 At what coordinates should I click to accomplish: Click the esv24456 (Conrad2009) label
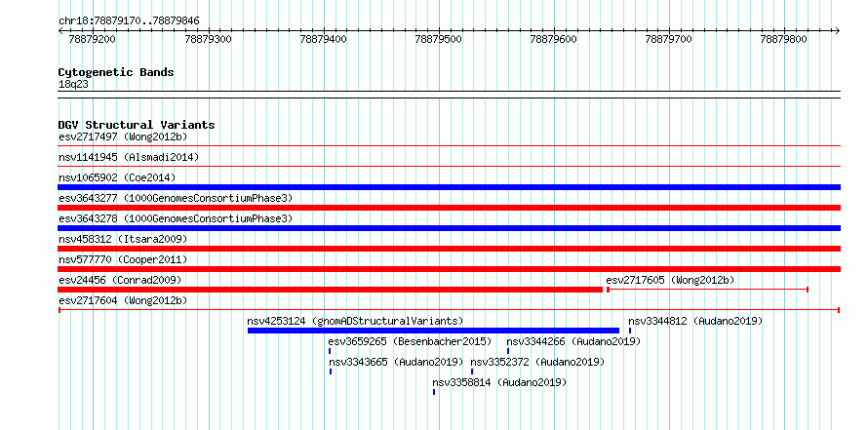coord(120,280)
